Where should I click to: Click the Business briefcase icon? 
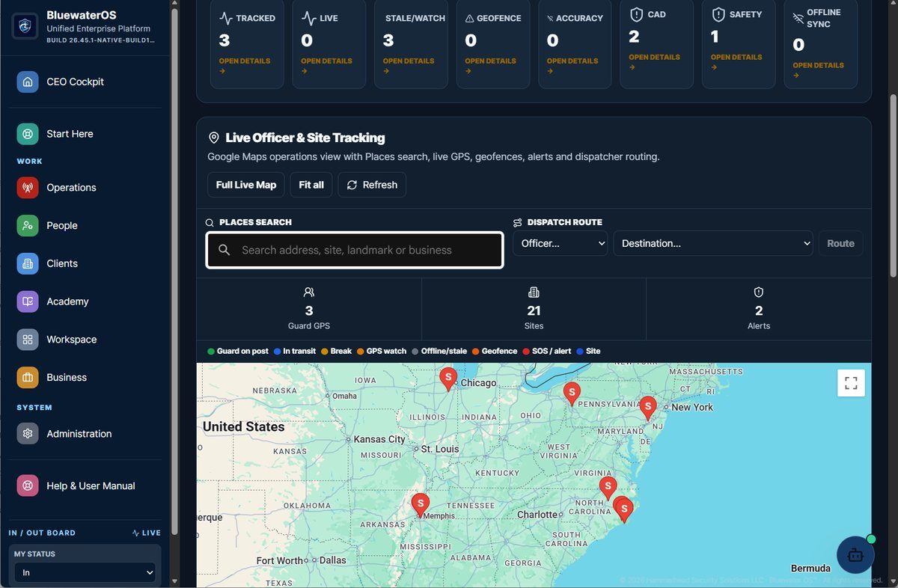tap(28, 378)
